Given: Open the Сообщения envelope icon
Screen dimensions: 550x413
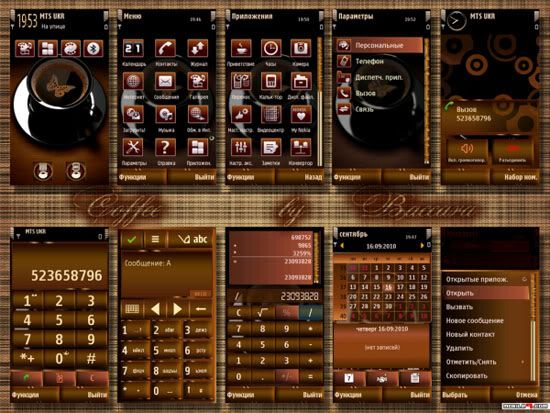Looking at the screenshot, I should point(165,81).
